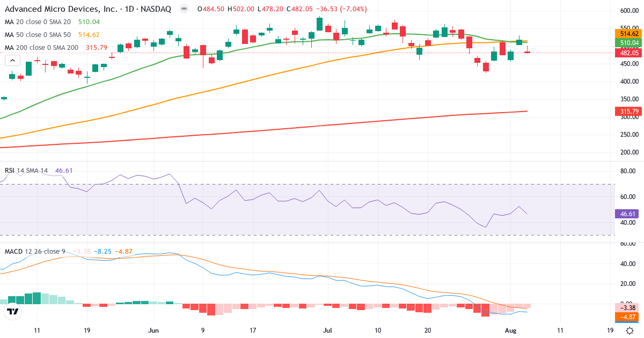Click the TradingView logo
The height and width of the screenshot is (338, 644).
pos(13,311)
